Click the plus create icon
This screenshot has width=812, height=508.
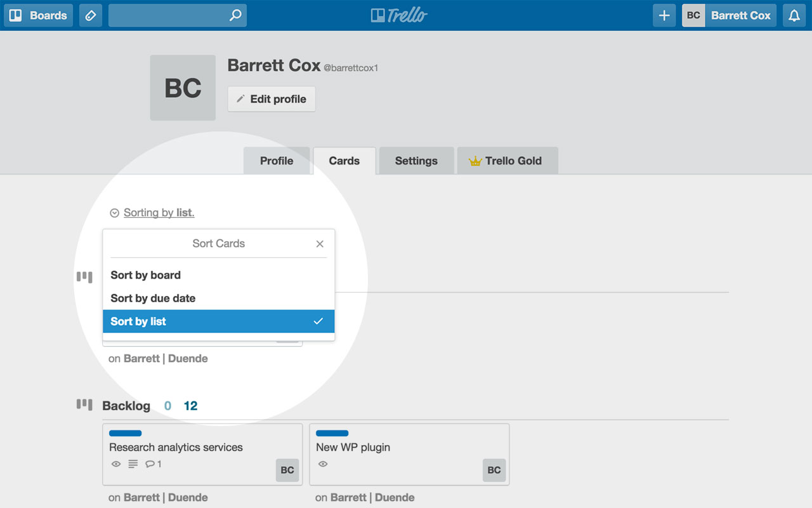pyautogui.click(x=664, y=15)
